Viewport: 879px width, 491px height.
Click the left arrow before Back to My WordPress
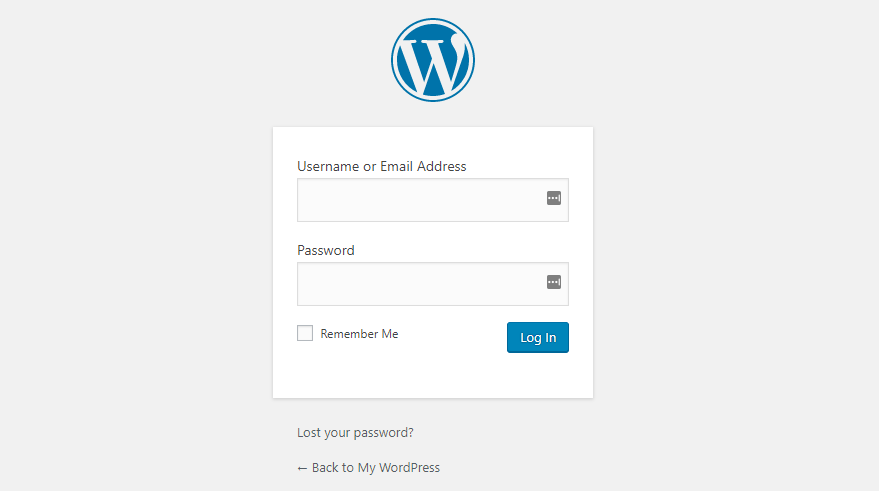click(x=302, y=468)
